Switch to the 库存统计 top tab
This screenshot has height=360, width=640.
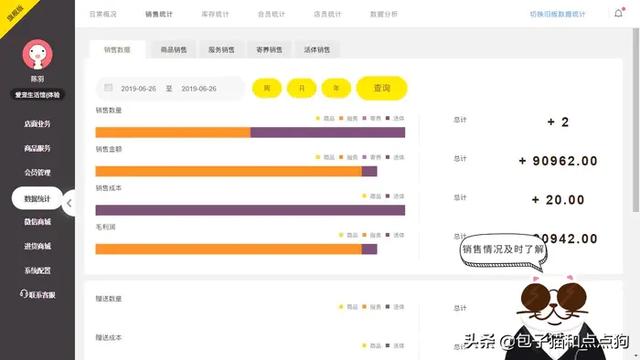[x=215, y=14]
